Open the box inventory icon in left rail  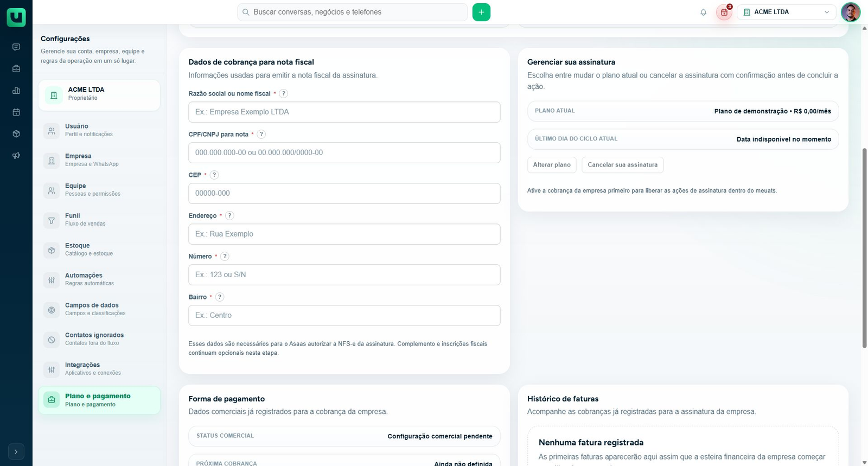(16, 134)
